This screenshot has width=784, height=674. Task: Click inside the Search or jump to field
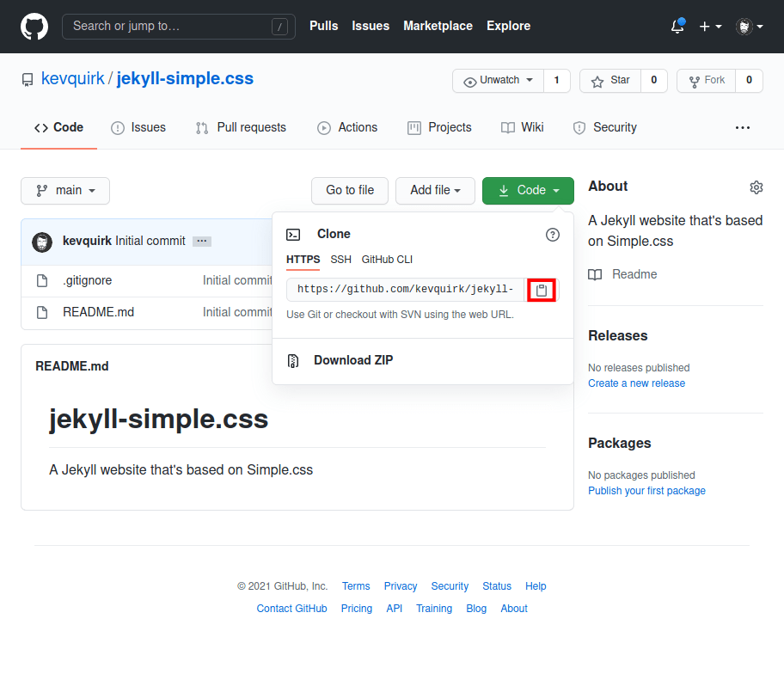(x=172, y=27)
